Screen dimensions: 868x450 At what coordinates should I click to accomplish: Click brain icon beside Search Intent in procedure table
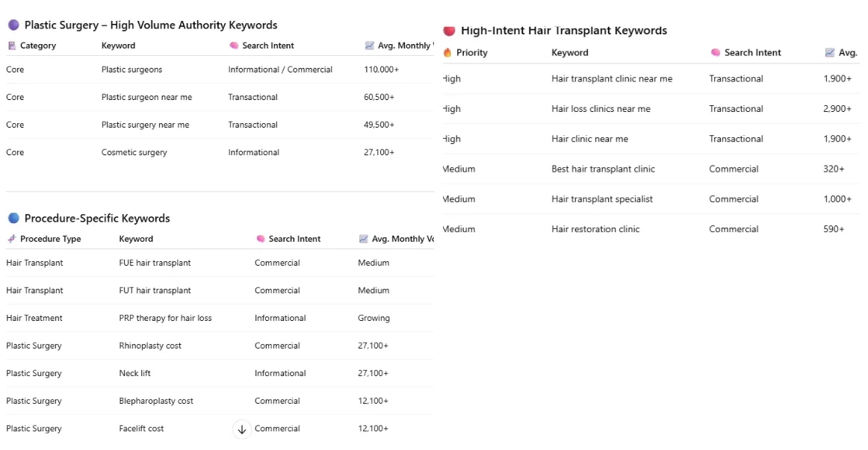pyautogui.click(x=261, y=239)
